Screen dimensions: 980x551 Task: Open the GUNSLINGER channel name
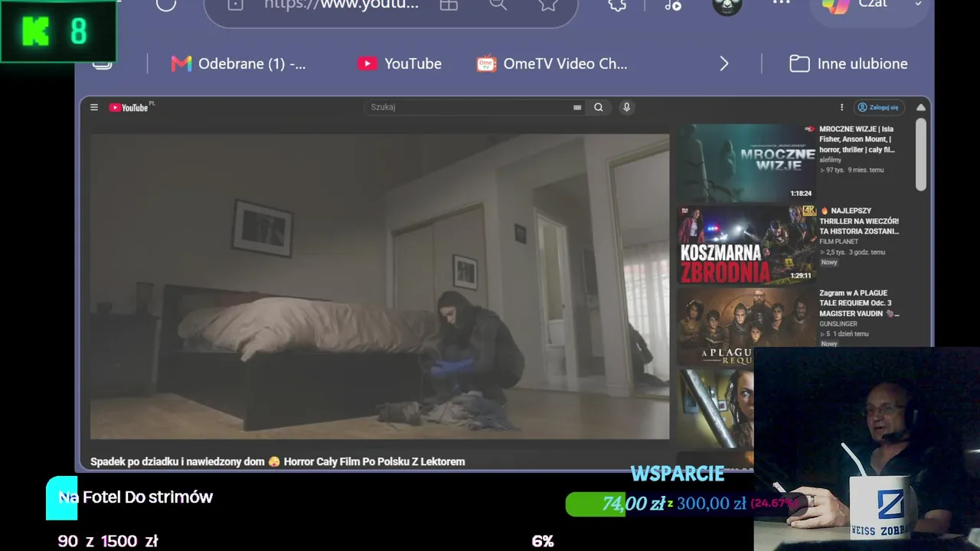point(838,324)
